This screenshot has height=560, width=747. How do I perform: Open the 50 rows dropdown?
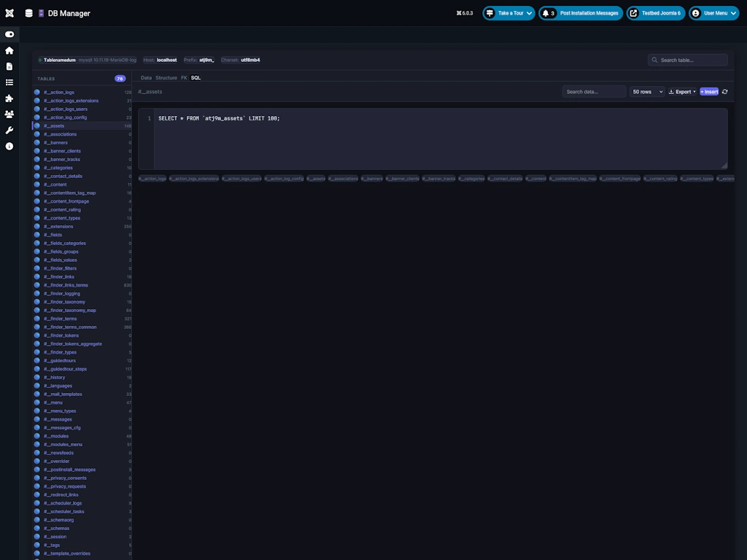click(x=647, y=91)
